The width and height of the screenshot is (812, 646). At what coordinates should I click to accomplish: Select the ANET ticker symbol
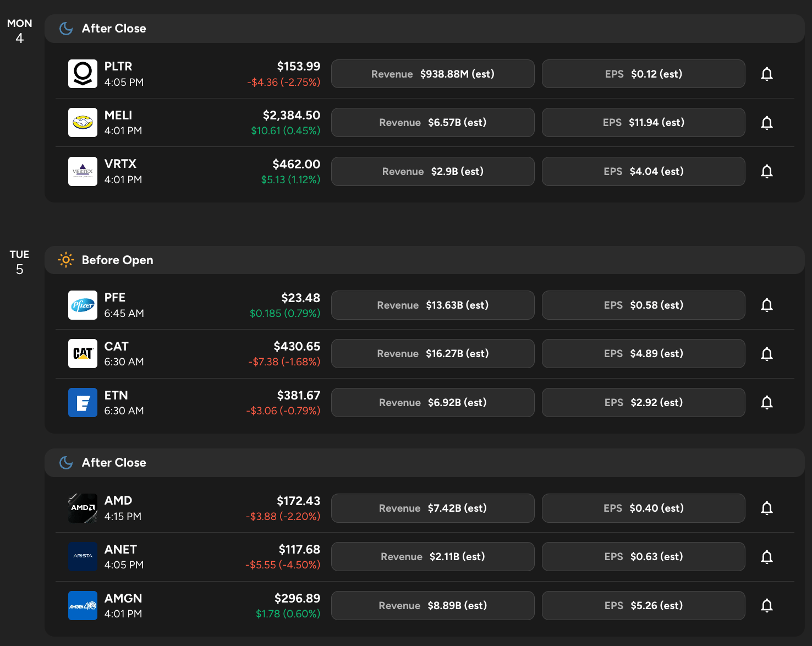(x=120, y=549)
